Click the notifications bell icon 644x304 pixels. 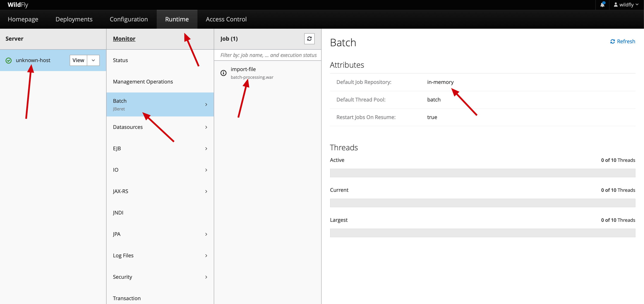602,5
